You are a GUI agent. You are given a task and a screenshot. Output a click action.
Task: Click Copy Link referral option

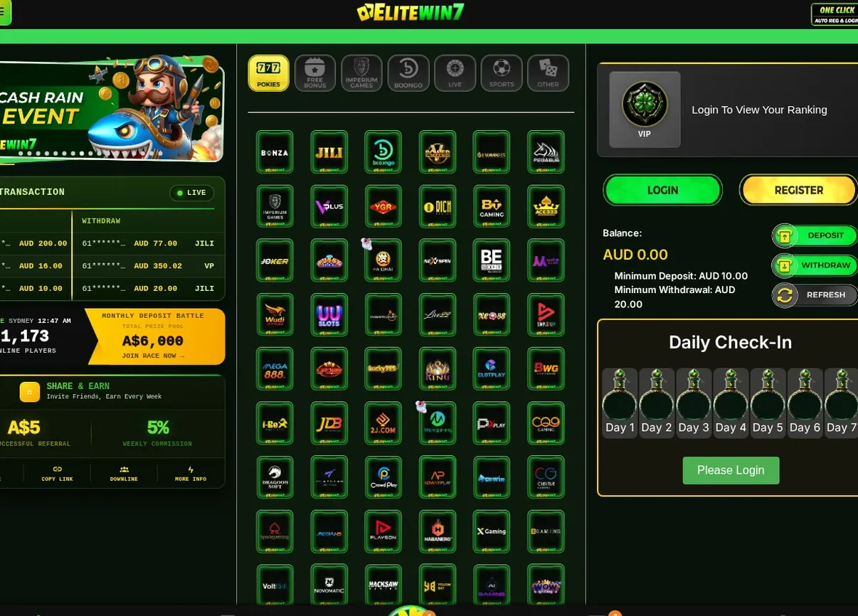coord(57,474)
